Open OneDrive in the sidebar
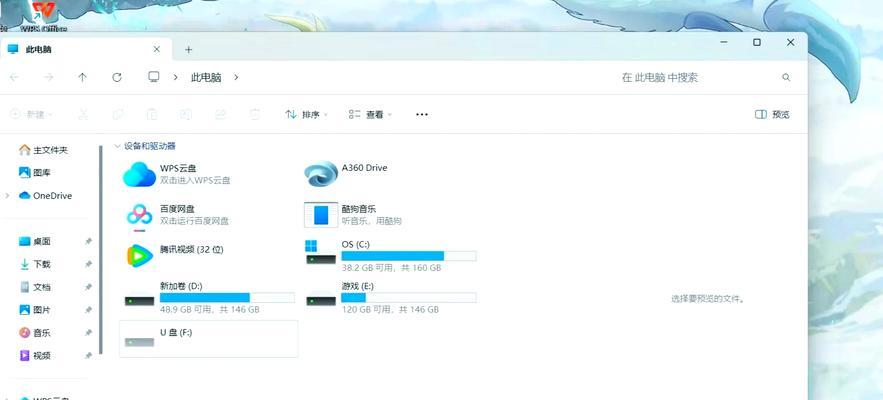 tap(45, 195)
